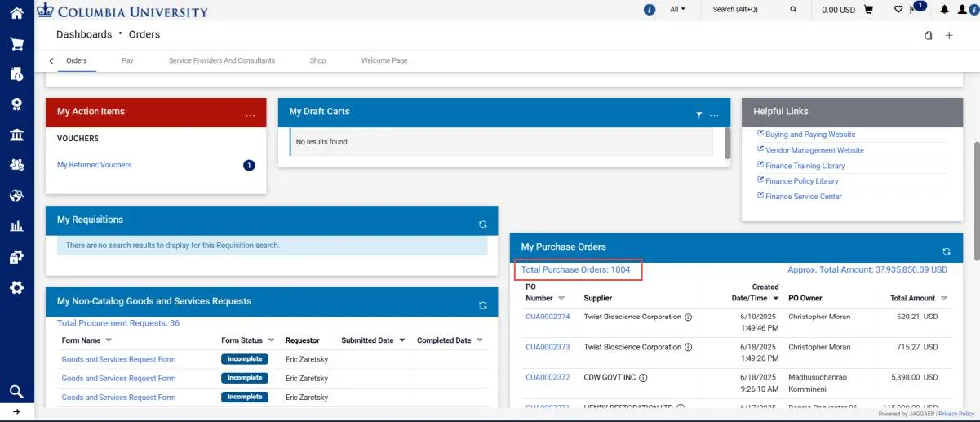Open the menu search magnifier in sidebar
The height and width of the screenshot is (422, 980).
coord(16,392)
